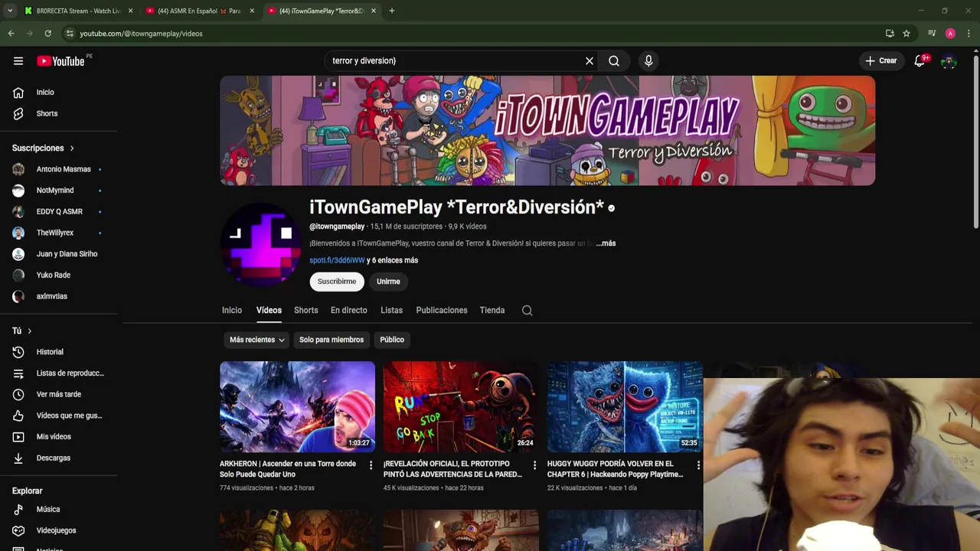
Task: Click the Crear button
Action: (881, 61)
